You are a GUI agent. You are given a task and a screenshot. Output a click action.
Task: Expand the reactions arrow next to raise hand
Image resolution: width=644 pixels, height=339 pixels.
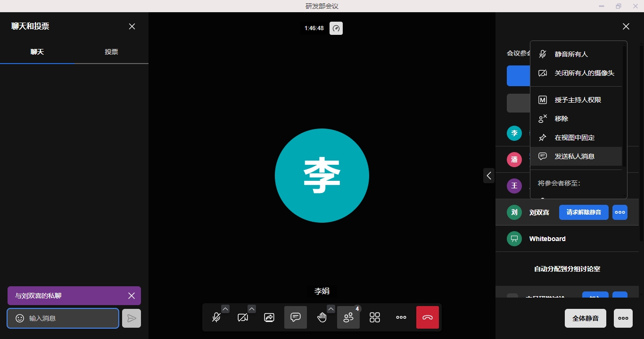331,309
